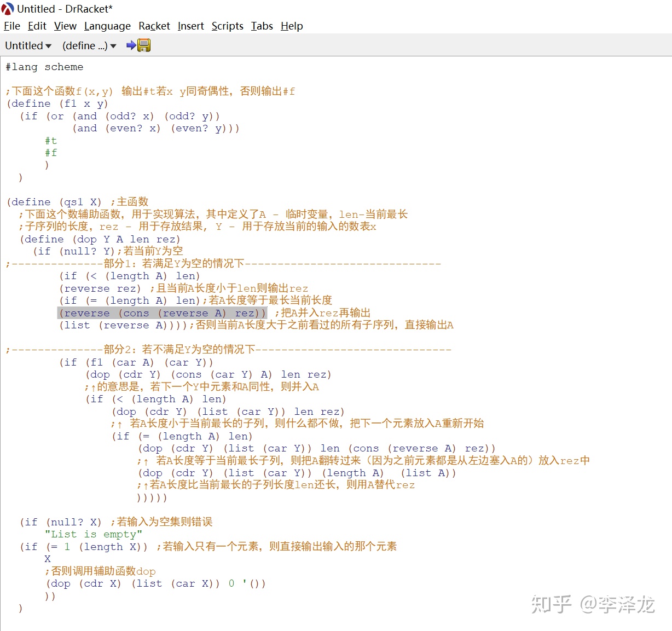
Task: Open the Tabs menu
Action: 261,26
